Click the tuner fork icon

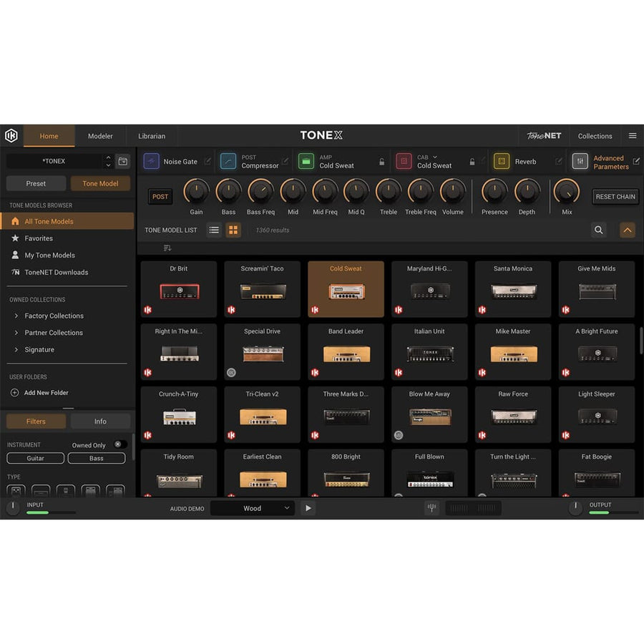tap(431, 508)
